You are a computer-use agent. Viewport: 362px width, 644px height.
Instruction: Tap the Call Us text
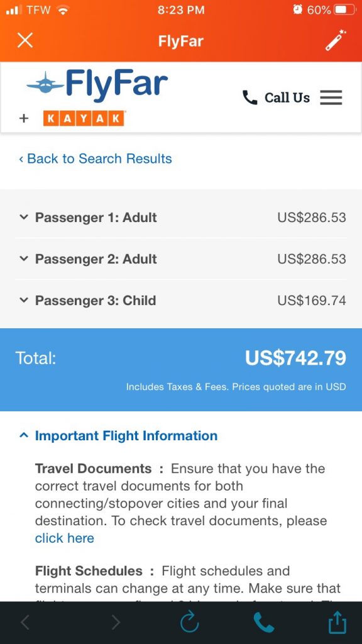287,97
